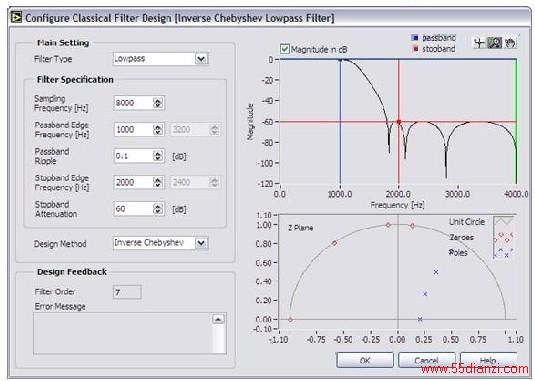
Task: Click the Passband Ripple stepper arrows
Action: (158, 156)
